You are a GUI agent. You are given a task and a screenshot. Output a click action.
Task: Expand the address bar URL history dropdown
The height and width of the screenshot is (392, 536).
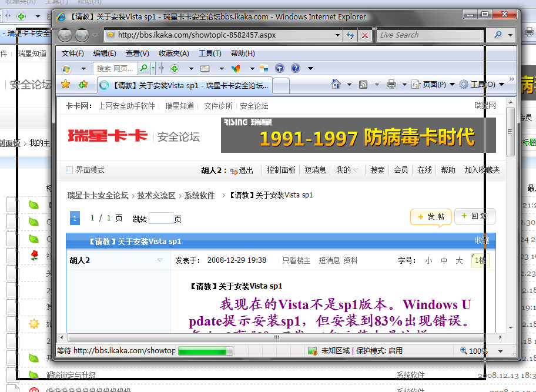[337, 35]
